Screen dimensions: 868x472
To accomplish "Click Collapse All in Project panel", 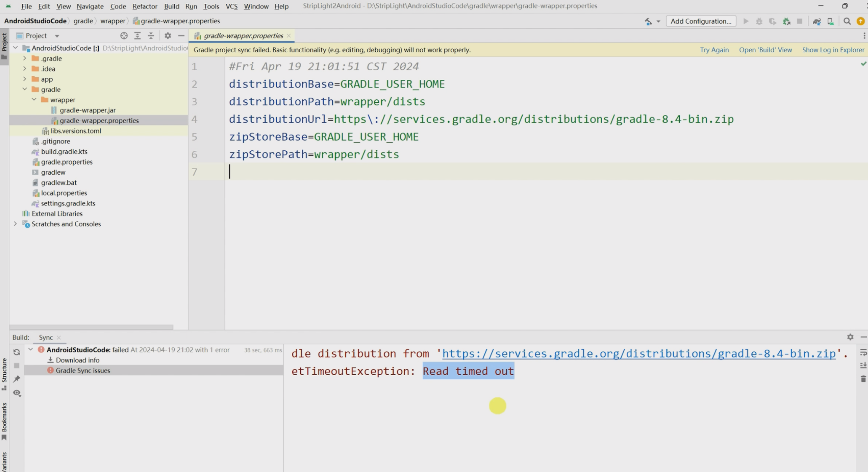I will click(151, 36).
